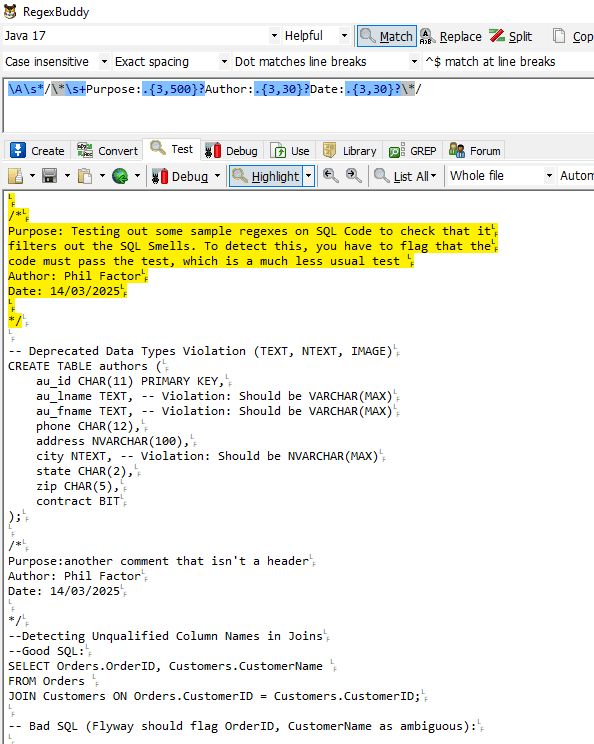594x744 pixels.
Task: Switch to the Library tab
Action: pos(350,150)
